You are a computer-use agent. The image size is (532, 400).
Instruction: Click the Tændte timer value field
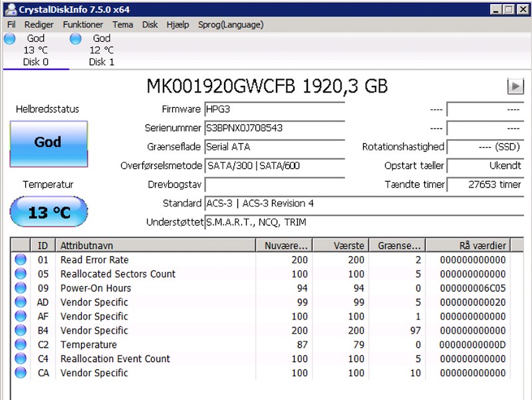(485, 184)
